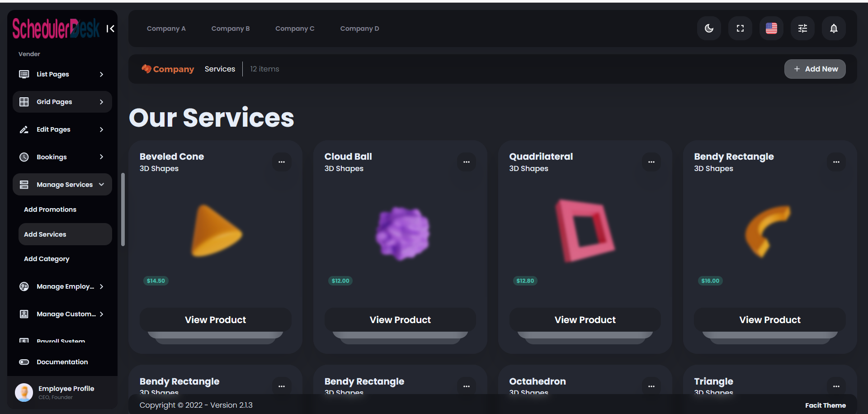The height and width of the screenshot is (414, 868).
Task: Open options menu on Beveled Cone card
Action: pos(282,162)
